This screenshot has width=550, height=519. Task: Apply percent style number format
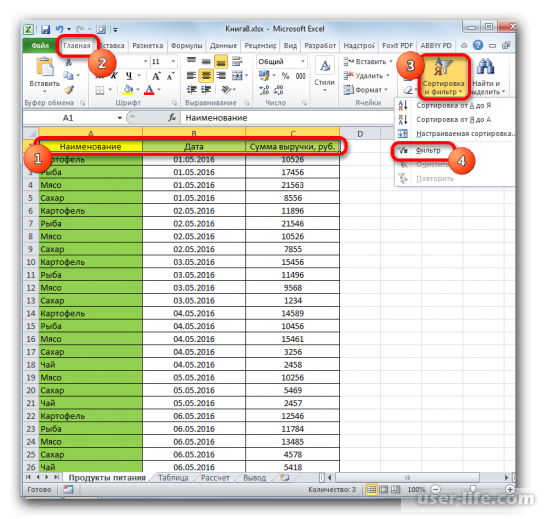click(286, 76)
